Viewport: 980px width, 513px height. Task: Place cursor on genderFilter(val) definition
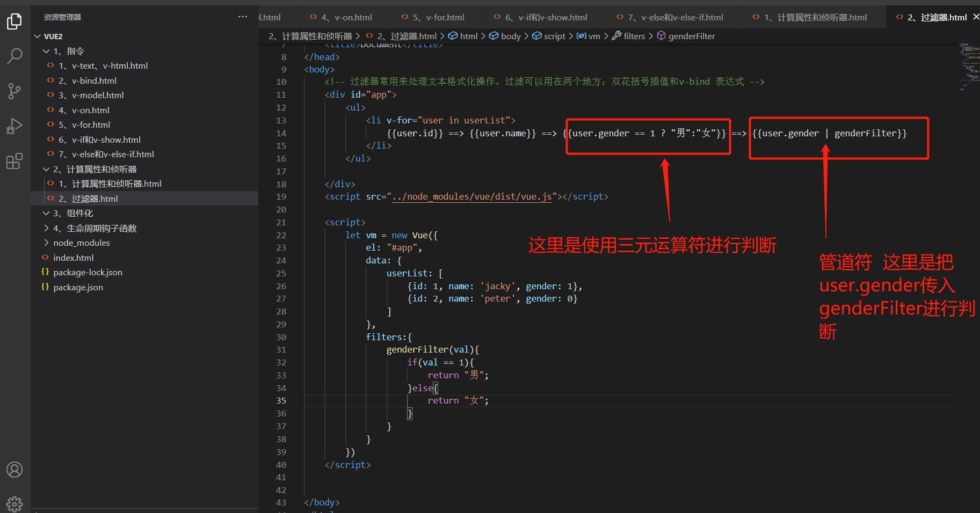click(432, 350)
